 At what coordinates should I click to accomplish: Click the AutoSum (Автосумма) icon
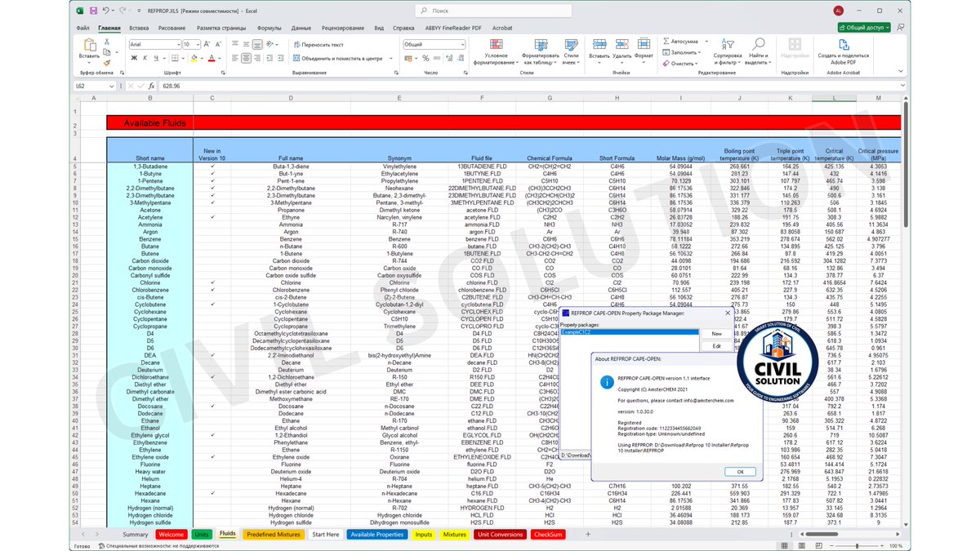666,41
